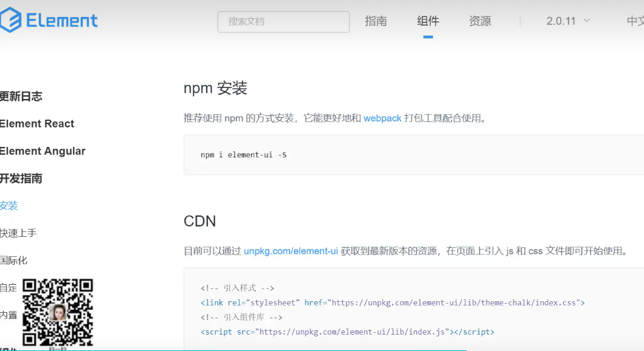The image size is (644, 351).
Task: Open the 资源 nav tab
Action: 480,21
